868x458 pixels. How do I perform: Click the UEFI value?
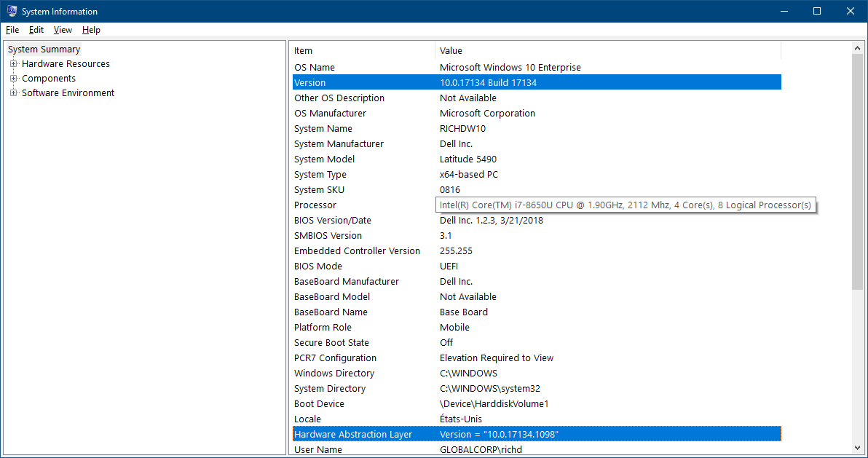(449, 266)
